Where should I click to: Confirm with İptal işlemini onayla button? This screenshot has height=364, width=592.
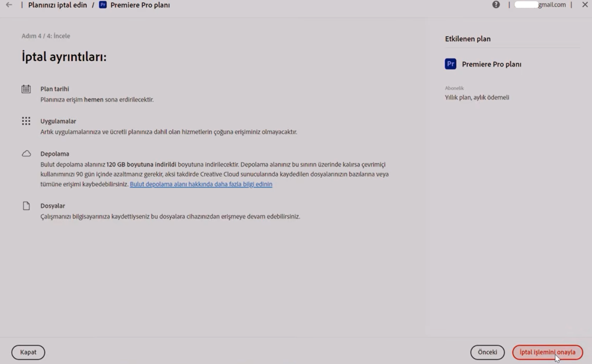547,352
